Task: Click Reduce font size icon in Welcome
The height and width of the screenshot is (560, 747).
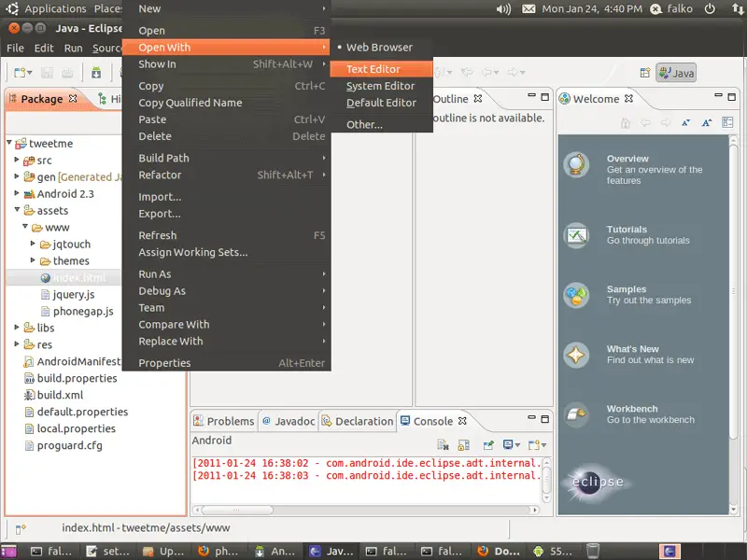Action: click(686, 123)
